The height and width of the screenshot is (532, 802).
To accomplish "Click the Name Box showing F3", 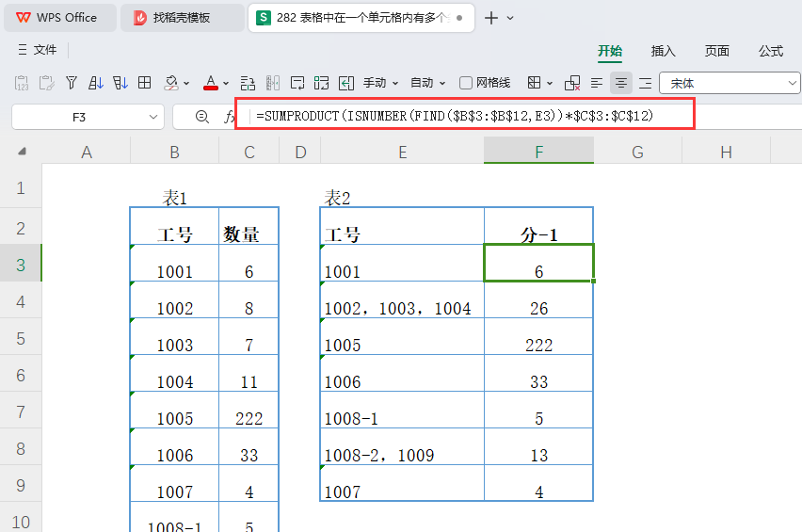I will pyautogui.click(x=79, y=117).
